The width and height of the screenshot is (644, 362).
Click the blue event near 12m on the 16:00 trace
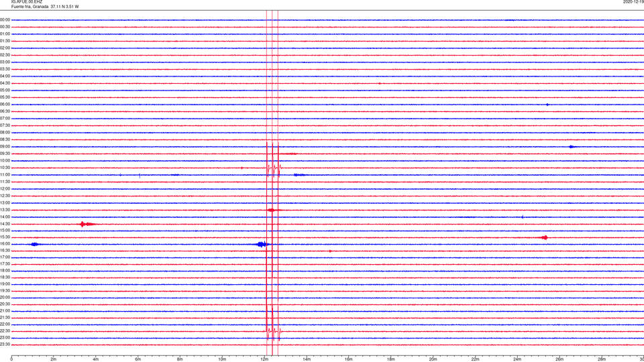coord(262,244)
